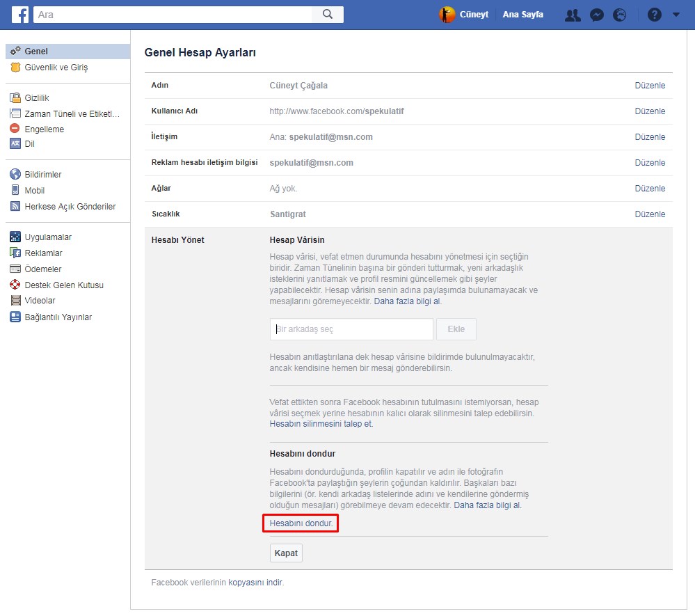Viewport: 695px width, 616px height.
Task: Click the Facebook logo icon
Action: coord(20,14)
